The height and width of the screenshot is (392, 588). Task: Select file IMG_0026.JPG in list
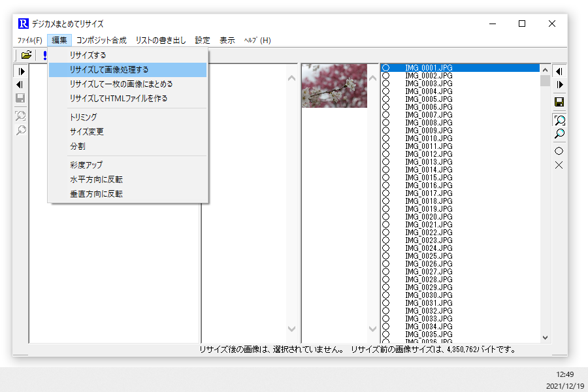(429, 264)
